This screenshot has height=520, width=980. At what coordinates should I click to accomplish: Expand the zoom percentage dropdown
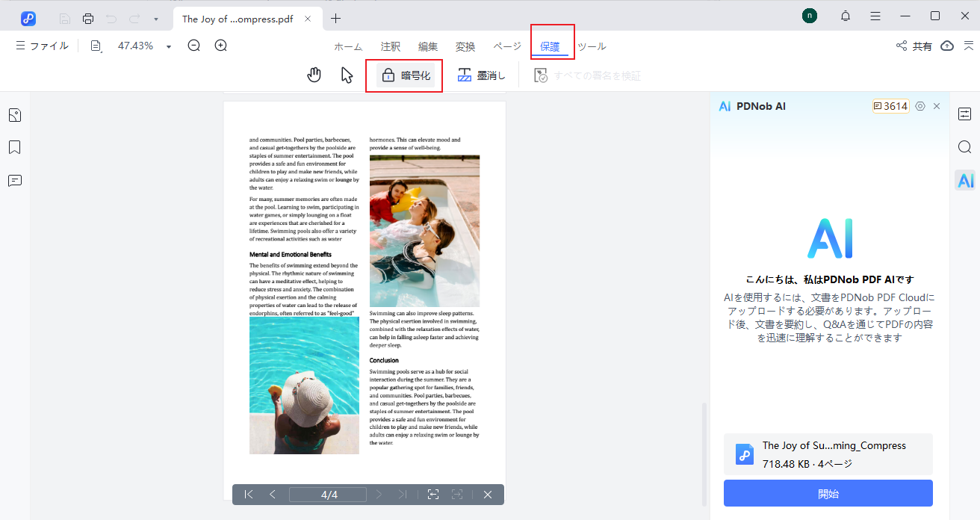click(169, 46)
